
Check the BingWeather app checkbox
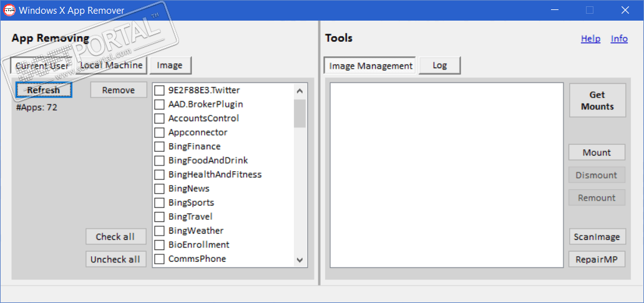click(x=159, y=231)
